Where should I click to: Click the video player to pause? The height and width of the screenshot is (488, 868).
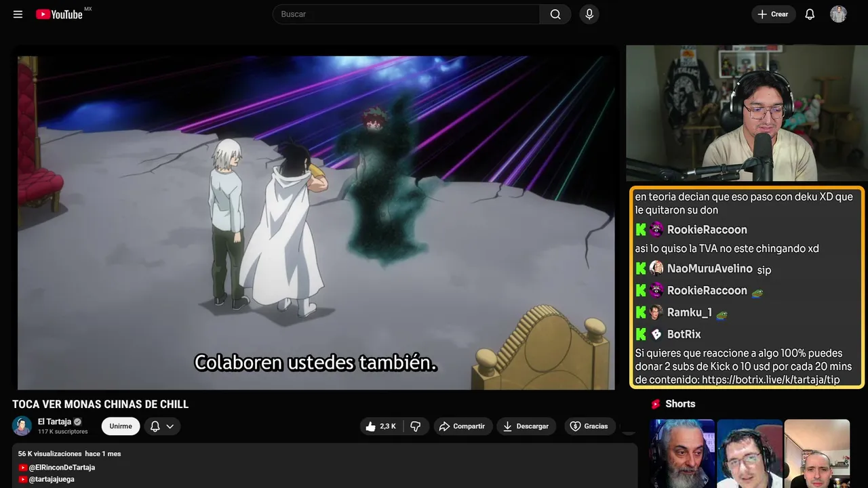[x=316, y=223]
